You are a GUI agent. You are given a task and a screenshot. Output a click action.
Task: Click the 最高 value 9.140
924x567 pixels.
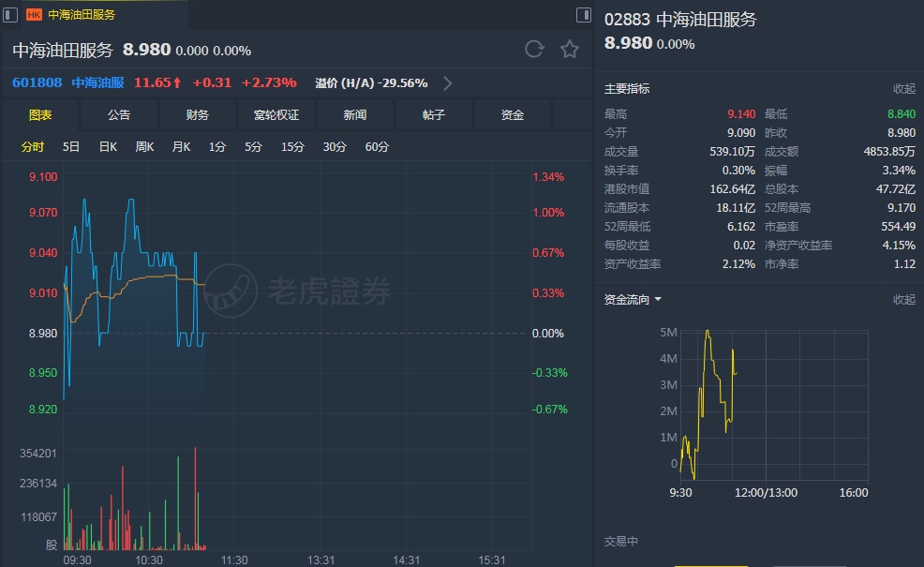pyautogui.click(x=741, y=113)
